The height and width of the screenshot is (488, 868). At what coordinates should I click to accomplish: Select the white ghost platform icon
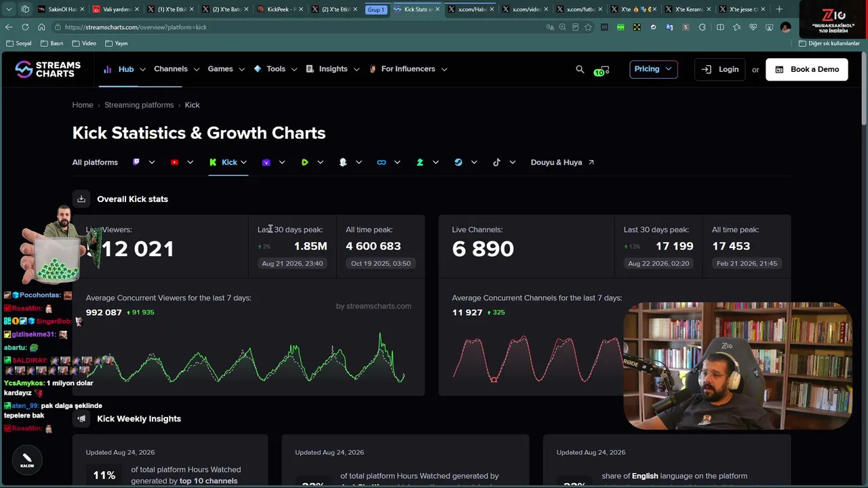(343, 162)
